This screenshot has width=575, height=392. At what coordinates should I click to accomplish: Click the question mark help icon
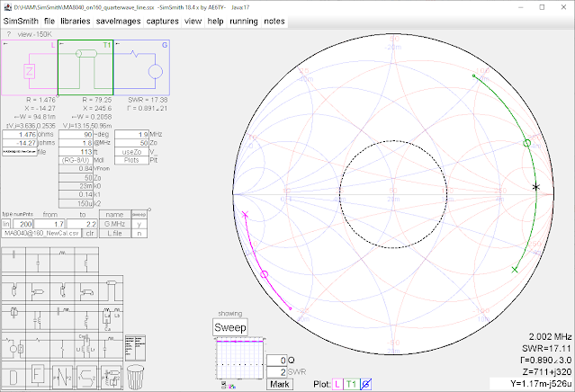tap(9, 34)
